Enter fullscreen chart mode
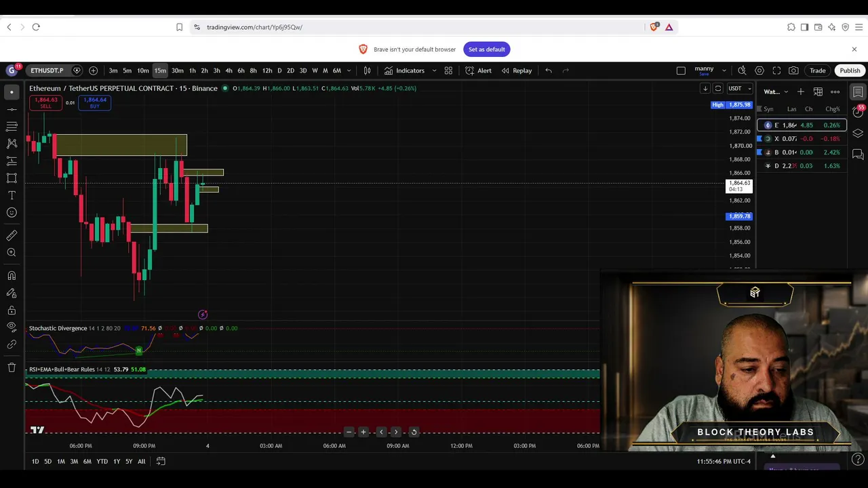868x488 pixels. click(776, 70)
